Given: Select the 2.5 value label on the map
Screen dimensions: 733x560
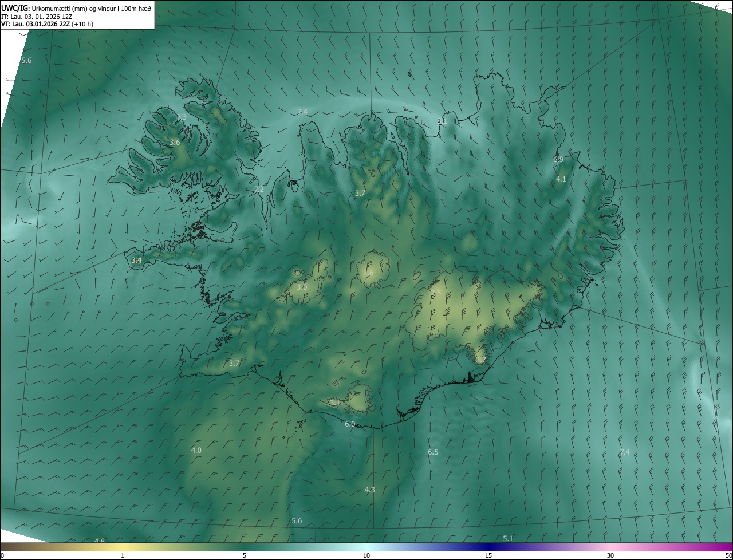Looking at the screenshot, I should click(x=436, y=293).
